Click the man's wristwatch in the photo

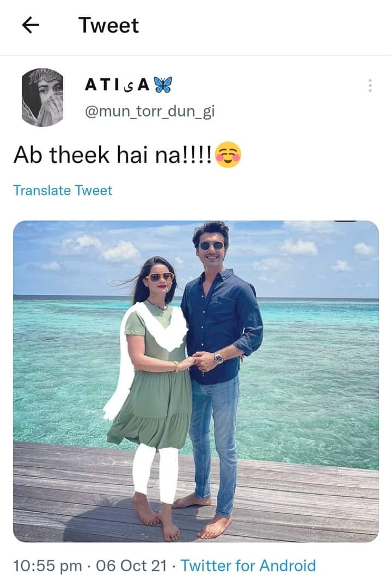pos(218,358)
